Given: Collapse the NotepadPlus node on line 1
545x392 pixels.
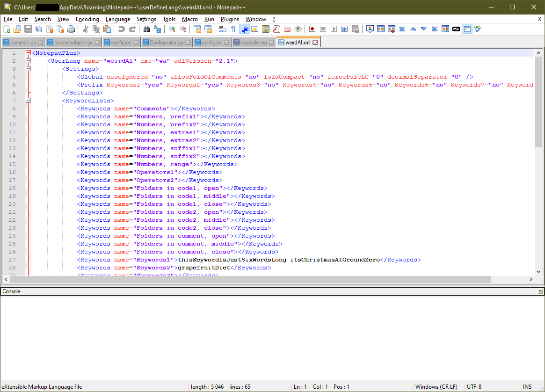Looking at the screenshot, I should point(28,53).
